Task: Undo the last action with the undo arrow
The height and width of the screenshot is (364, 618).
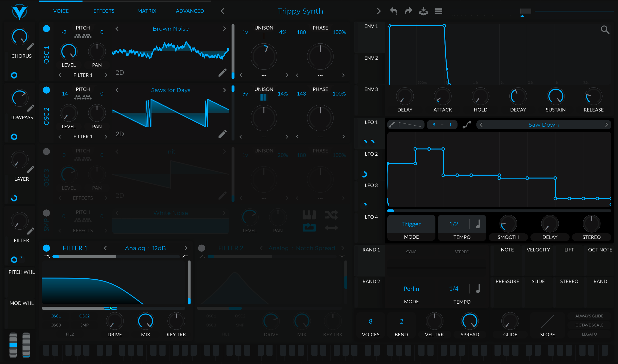Action: coord(394,11)
